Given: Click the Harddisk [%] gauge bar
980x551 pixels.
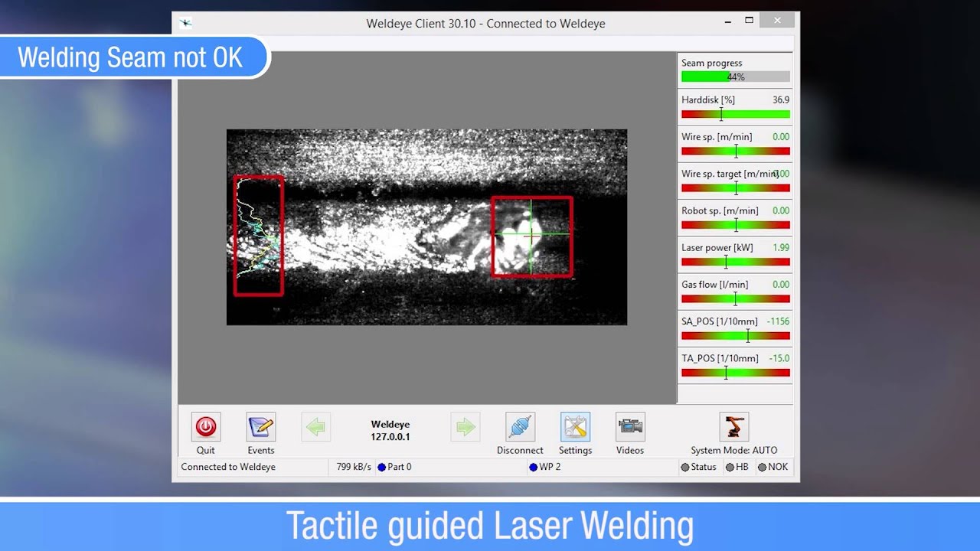Looking at the screenshot, I should click(x=736, y=114).
